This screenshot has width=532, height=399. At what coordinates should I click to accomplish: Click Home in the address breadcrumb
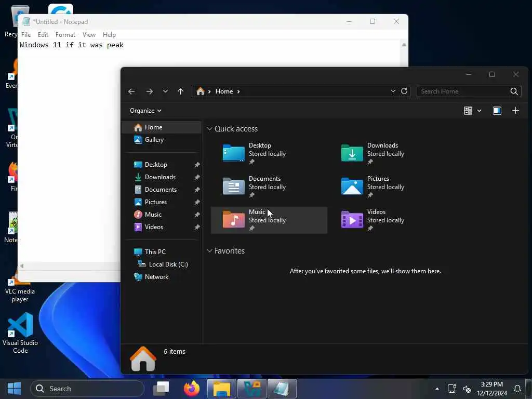coord(224,91)
